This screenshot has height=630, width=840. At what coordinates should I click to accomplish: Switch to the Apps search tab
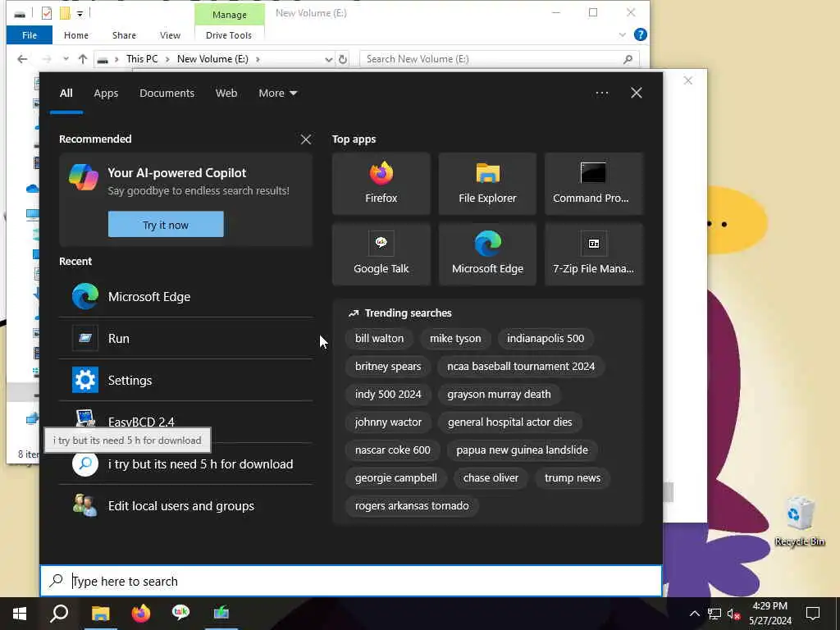coord(106,94)
